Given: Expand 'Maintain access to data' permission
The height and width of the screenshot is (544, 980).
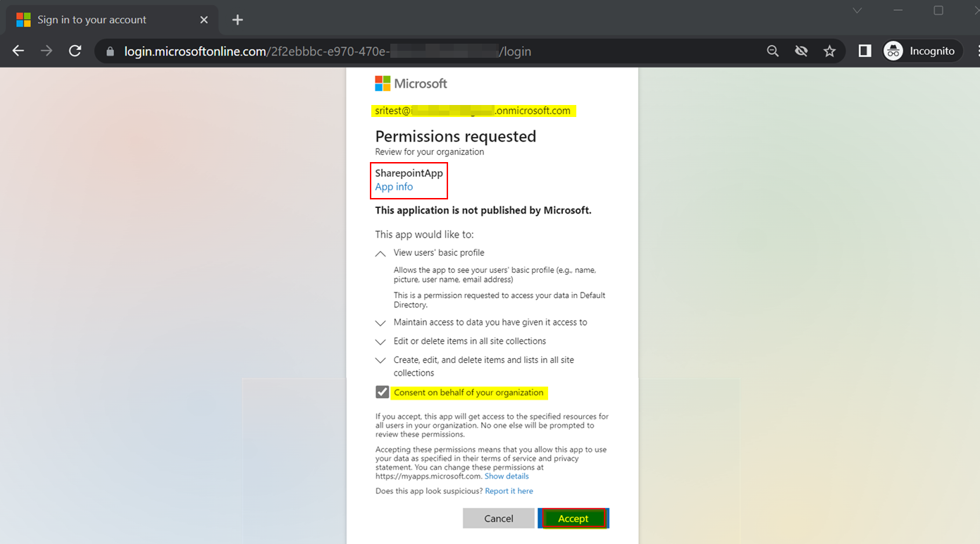Looking at the screenshot, I should click(x=380, y=323).
